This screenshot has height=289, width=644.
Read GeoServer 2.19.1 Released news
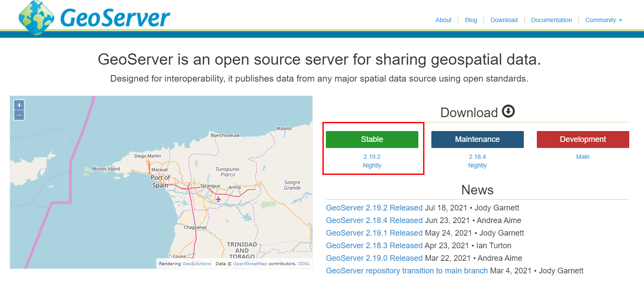[374, 233]
